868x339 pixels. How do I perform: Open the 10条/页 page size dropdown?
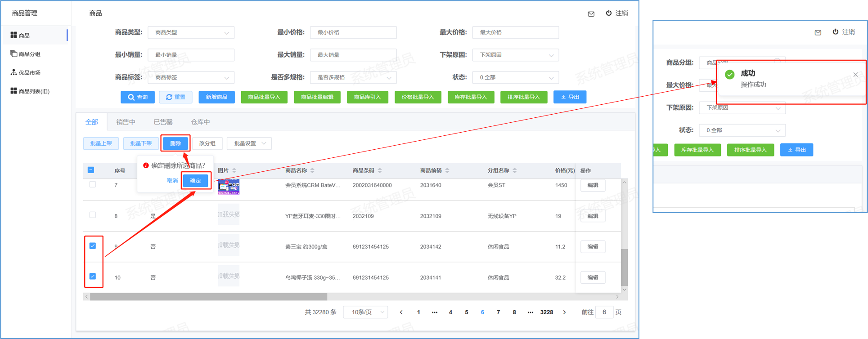(365, 312)
